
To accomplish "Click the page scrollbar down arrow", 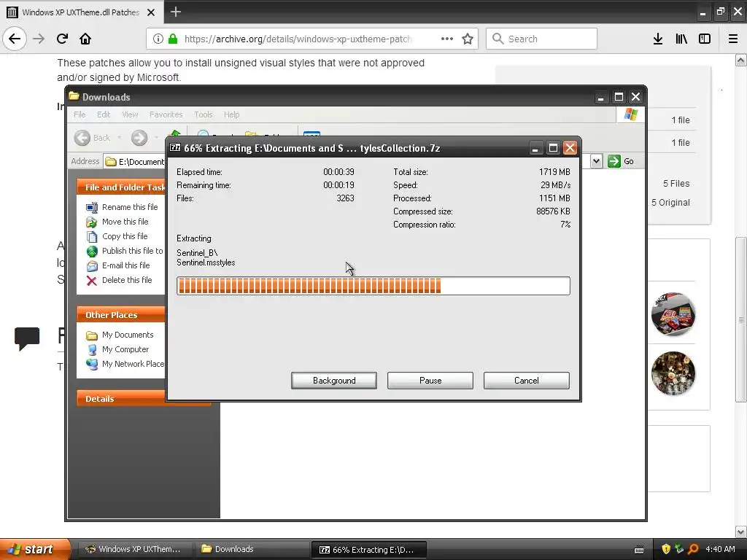I will point(741,532).
